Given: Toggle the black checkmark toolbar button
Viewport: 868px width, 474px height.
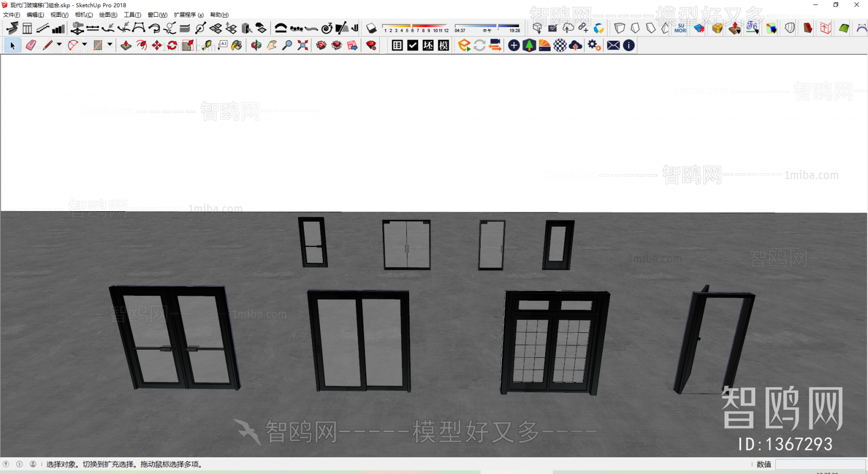Looking at the screenshot, I should pos(413,46).
